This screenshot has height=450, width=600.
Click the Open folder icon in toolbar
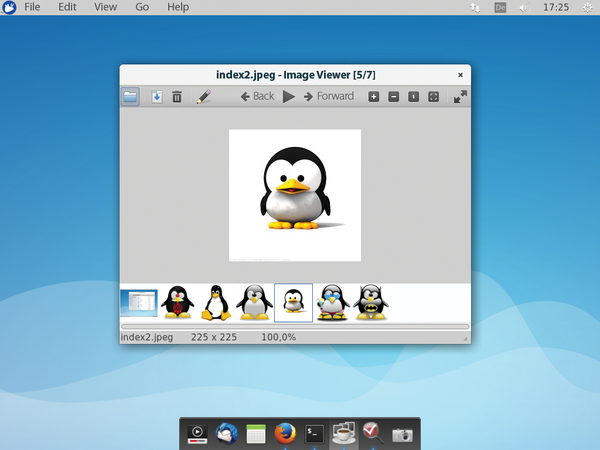130,96
